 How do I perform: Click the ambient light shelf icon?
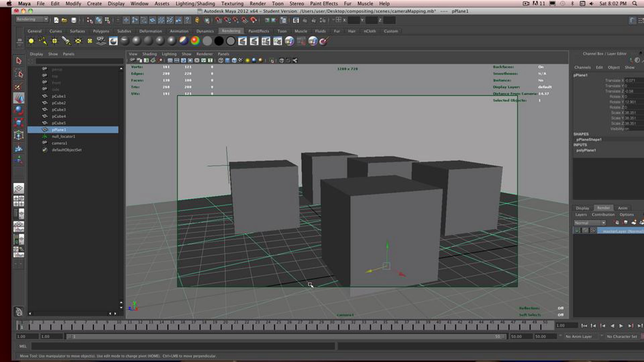31,41
